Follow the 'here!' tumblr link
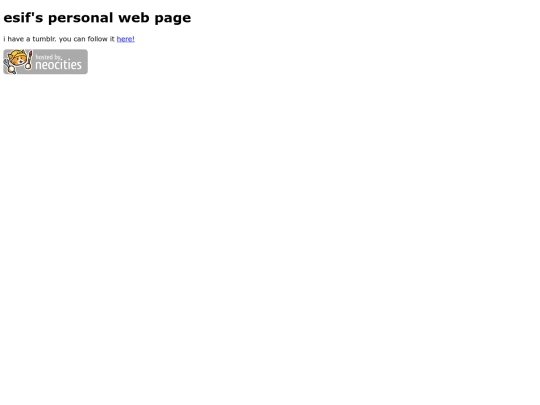 (126, 39)
